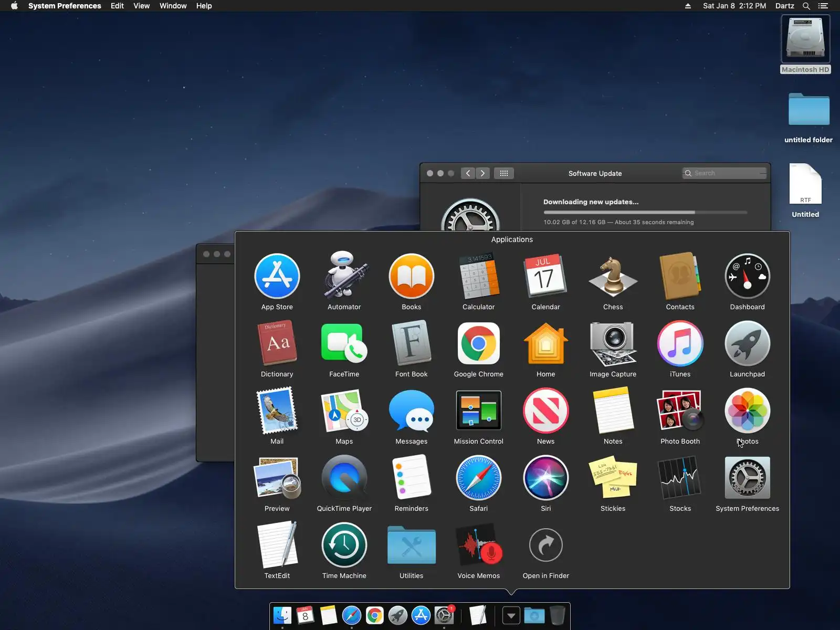Open iTunes

click(680, 344)
